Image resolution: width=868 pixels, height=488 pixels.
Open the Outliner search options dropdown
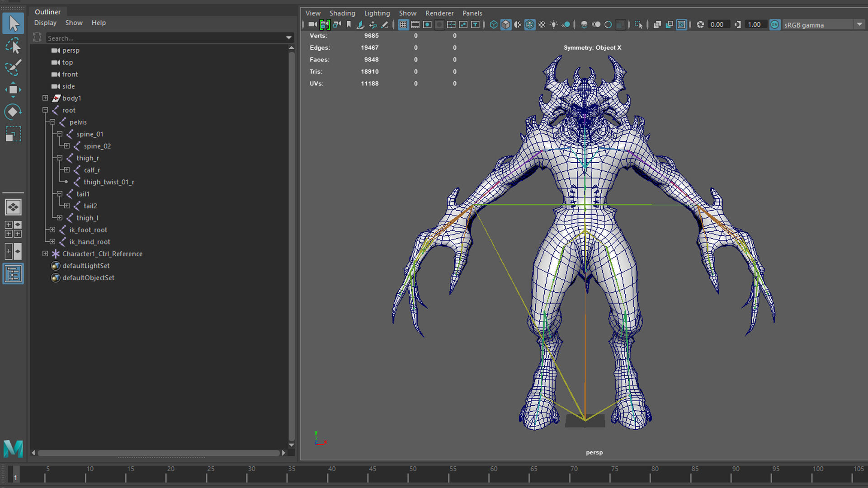(288, 38)
